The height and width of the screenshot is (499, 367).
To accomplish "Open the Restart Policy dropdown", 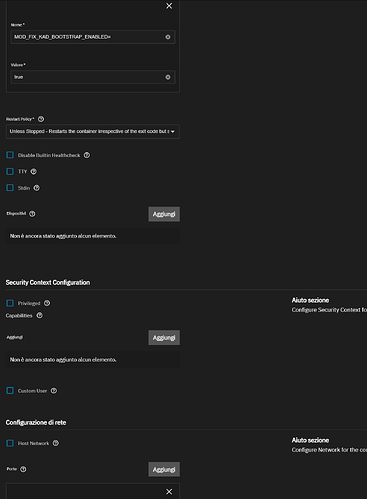I will pyautogui.click(x=93, y=131).
